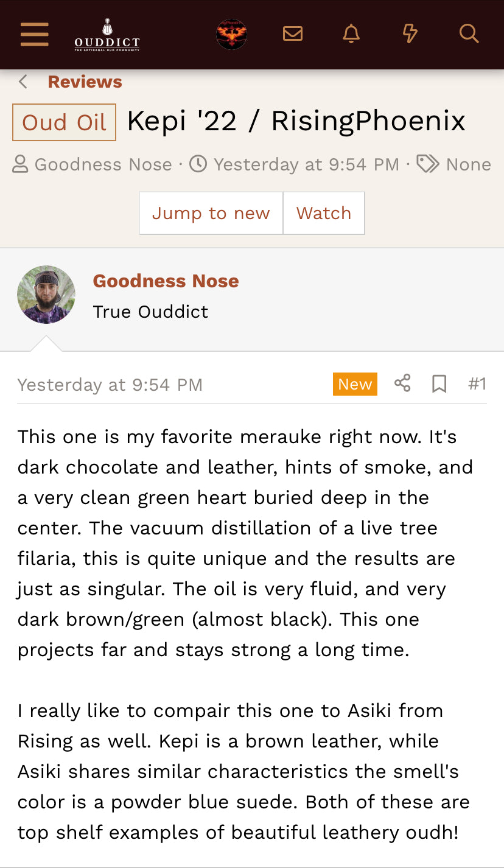The height and width of the screenshot is (868, 504).
Task: Click the orange New badge
Action: 355,383
